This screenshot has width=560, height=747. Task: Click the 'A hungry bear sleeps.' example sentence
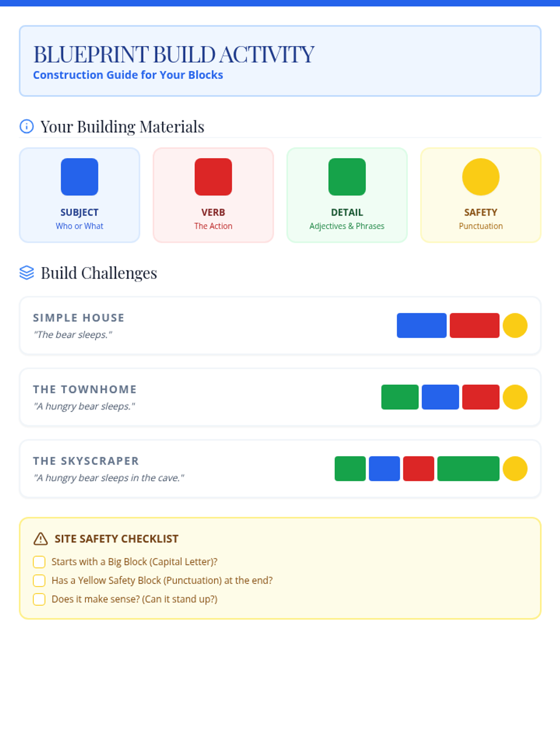point(84,406)
